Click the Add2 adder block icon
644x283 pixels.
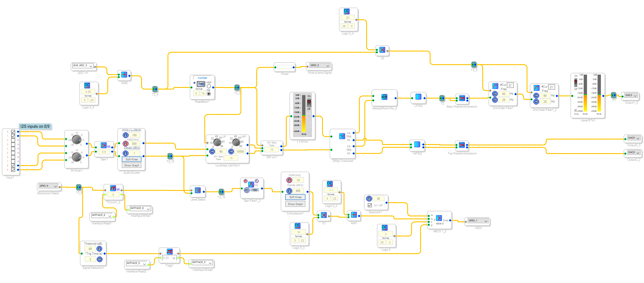pos(124,75)
